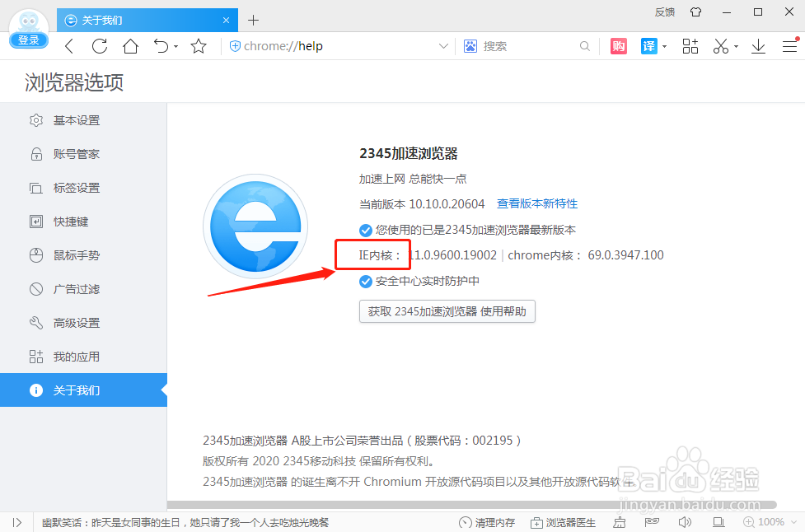Expand the zoom level dropdown arrow
This screenshot has height=532, width=805.
coord(793,522)
